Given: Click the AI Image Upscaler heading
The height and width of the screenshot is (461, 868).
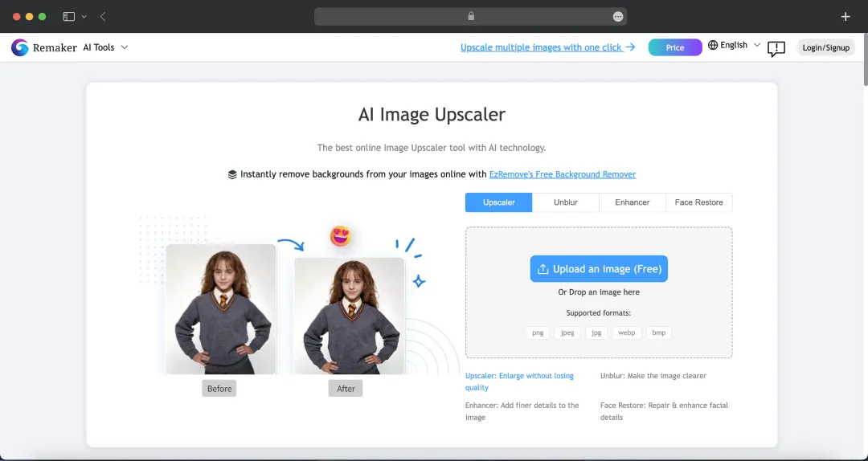Looking at the screenshot, I should point(432,115).
